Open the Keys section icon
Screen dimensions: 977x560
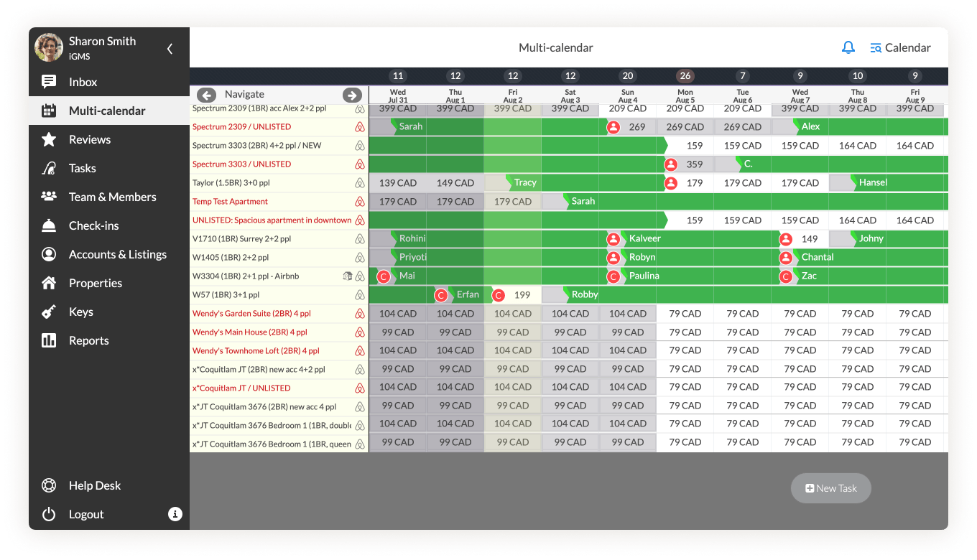[49, 312]
